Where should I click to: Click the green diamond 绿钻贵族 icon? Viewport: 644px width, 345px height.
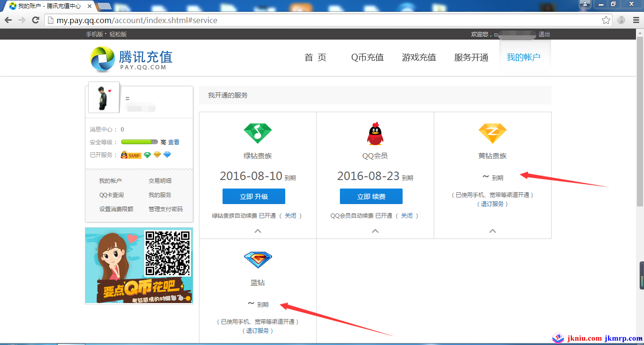tap(257, 133)
